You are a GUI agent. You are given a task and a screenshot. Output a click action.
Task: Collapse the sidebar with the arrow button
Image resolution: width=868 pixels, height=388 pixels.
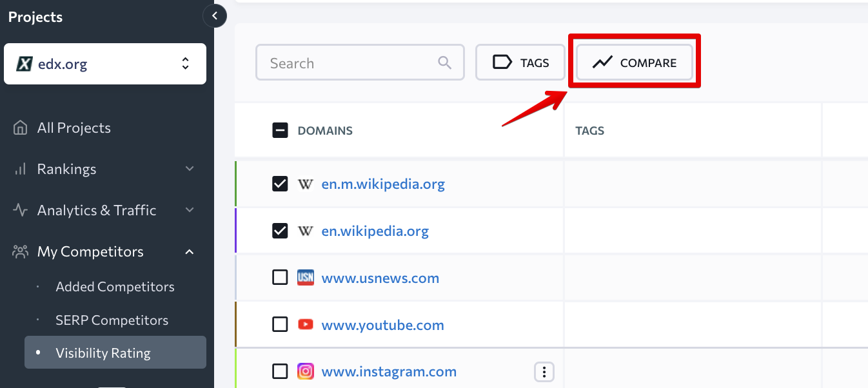(215, 15)
